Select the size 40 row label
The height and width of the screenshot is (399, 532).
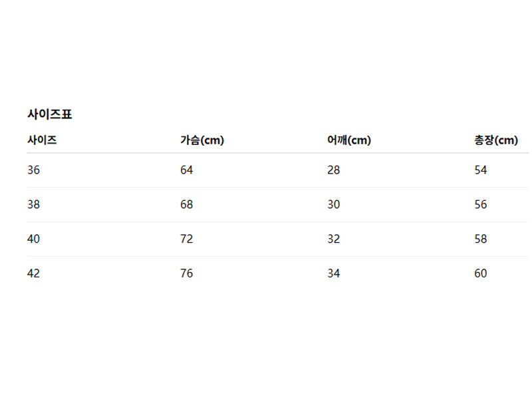coord(34,239)
